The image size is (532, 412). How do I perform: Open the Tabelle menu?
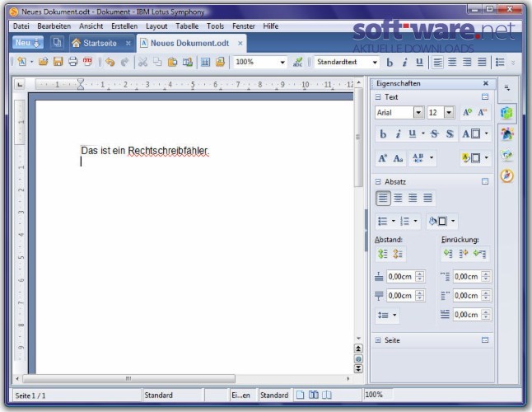tap(187, 26)
